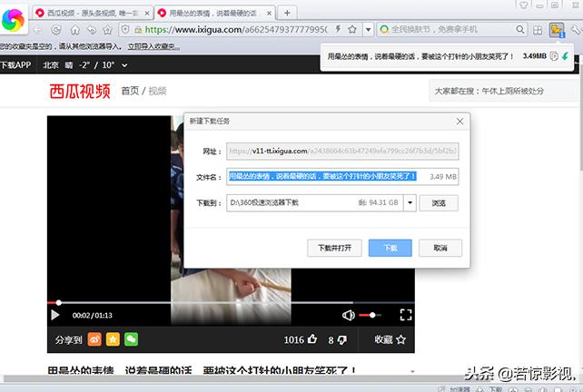Bookmark this page with address bar star
This screenshot has width=583, height=392.
352,29
